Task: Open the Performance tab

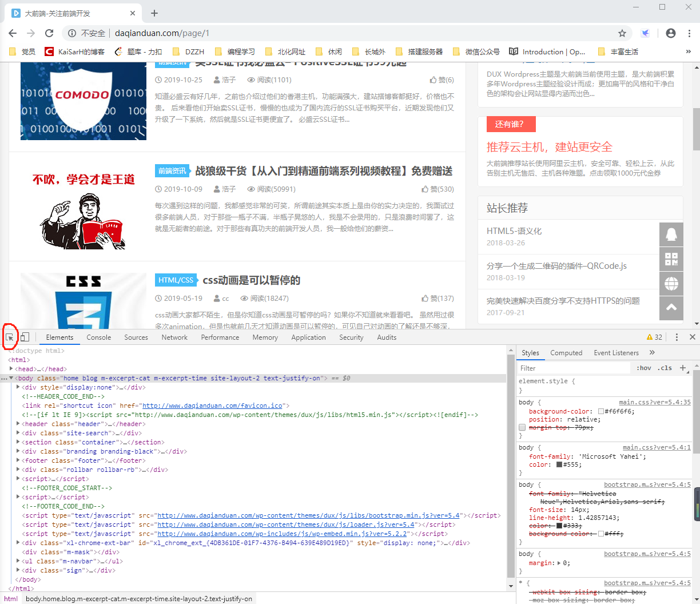Action: pos(220,337)
